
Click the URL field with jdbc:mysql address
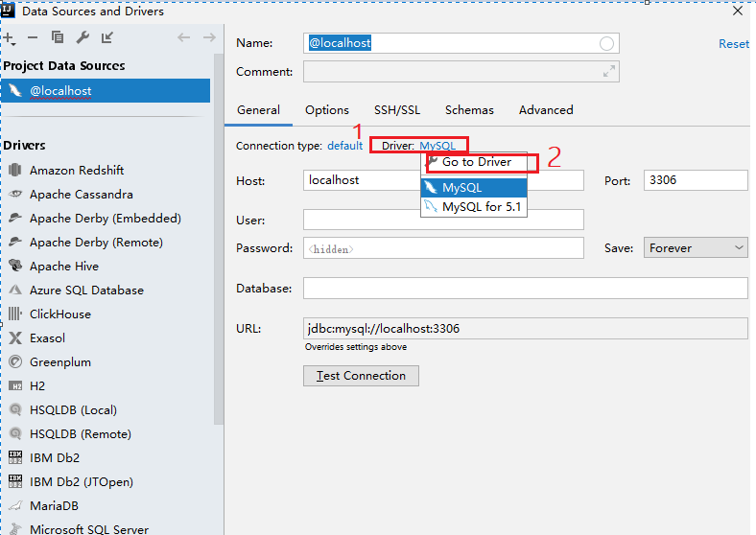tap(526, 328)
